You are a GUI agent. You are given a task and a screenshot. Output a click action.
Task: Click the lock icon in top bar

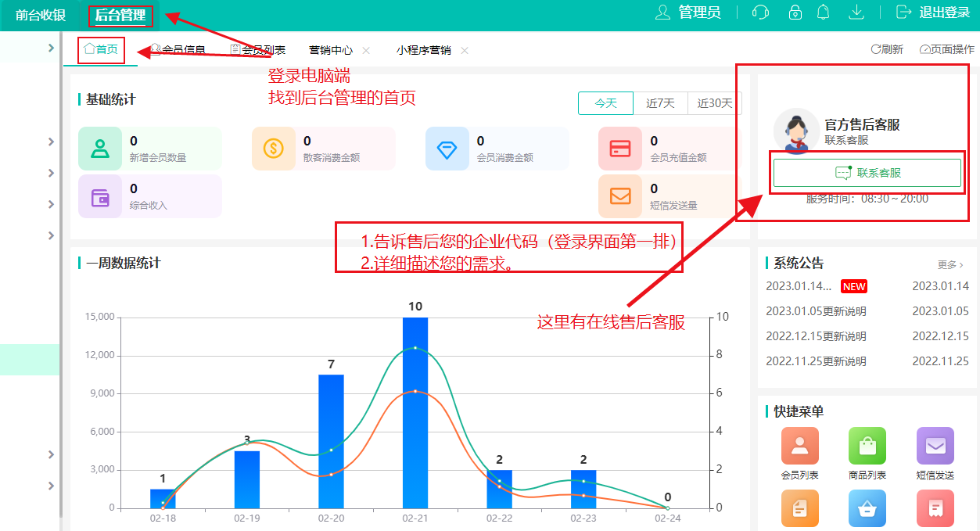tap(795, 13)
